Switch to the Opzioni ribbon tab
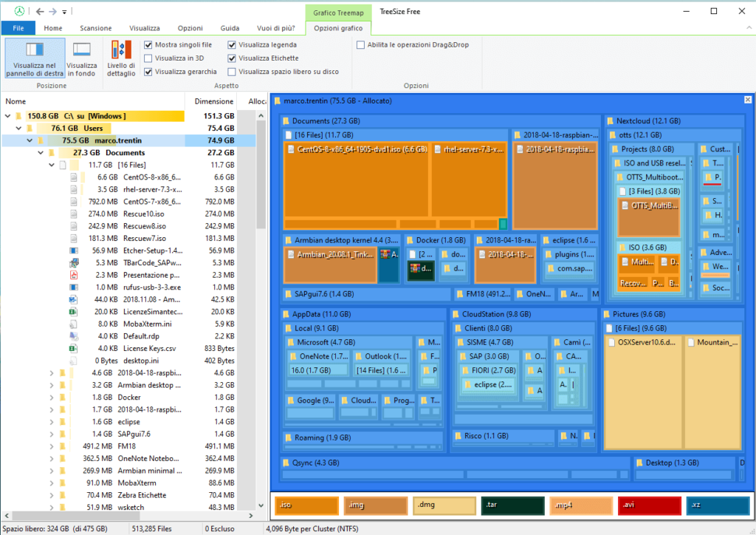This screenshot has height=535, width=756. click(190, 28)
